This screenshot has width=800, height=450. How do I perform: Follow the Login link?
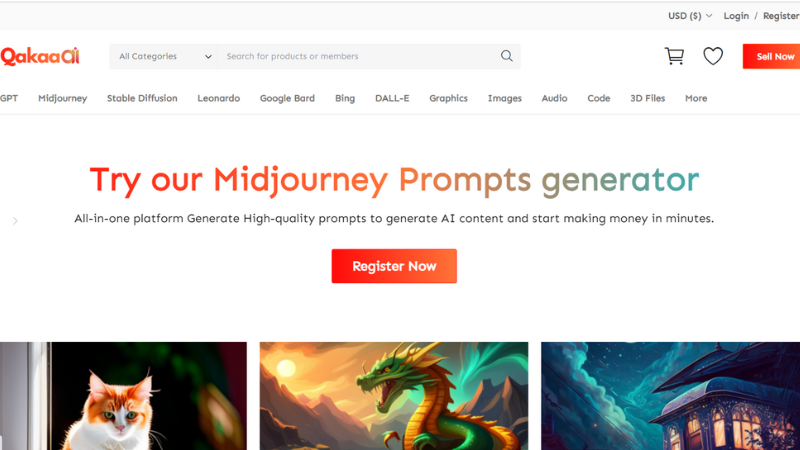(736, 16)
